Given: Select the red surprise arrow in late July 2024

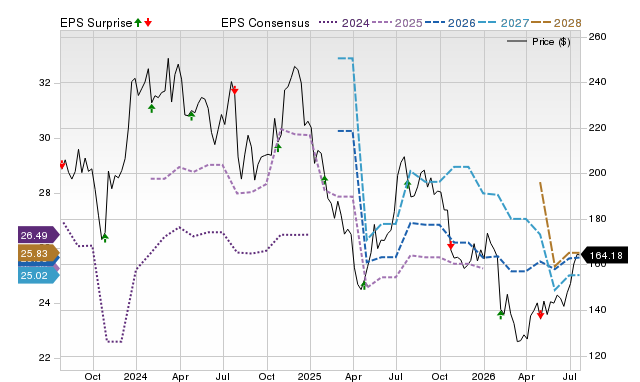Looking at the screenshot, I should [234, 90].
